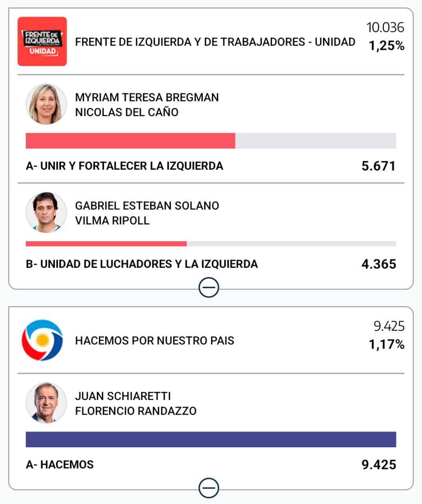
Task: Click the 1,17% vote percentage
Action: 386,345
